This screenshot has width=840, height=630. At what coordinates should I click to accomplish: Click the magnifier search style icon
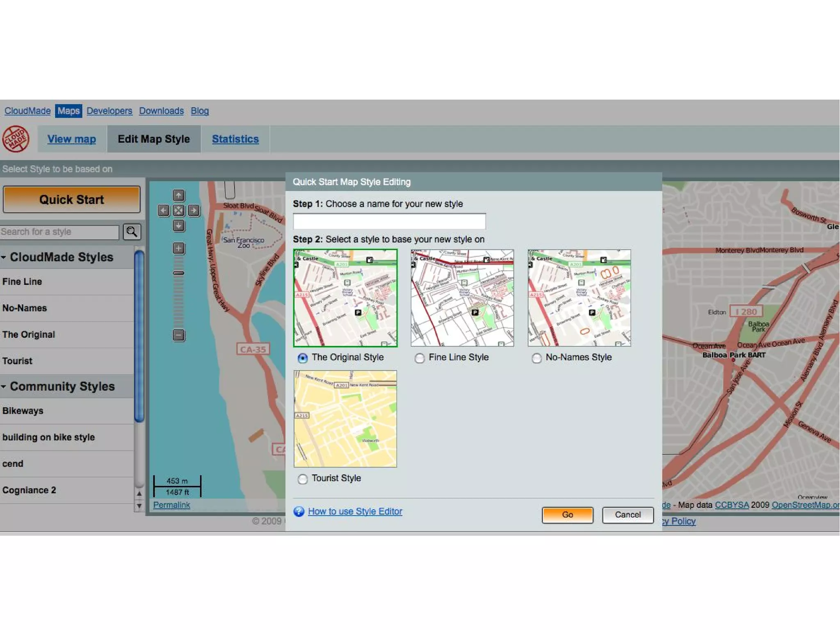coord(132,231)
